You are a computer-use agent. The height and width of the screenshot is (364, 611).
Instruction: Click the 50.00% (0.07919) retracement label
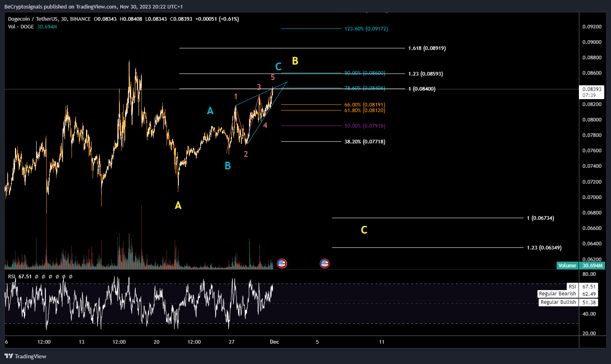365,126
